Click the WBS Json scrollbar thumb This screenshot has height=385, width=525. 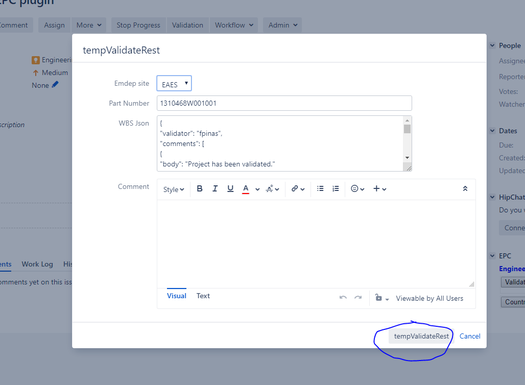[x=407, y=129]
